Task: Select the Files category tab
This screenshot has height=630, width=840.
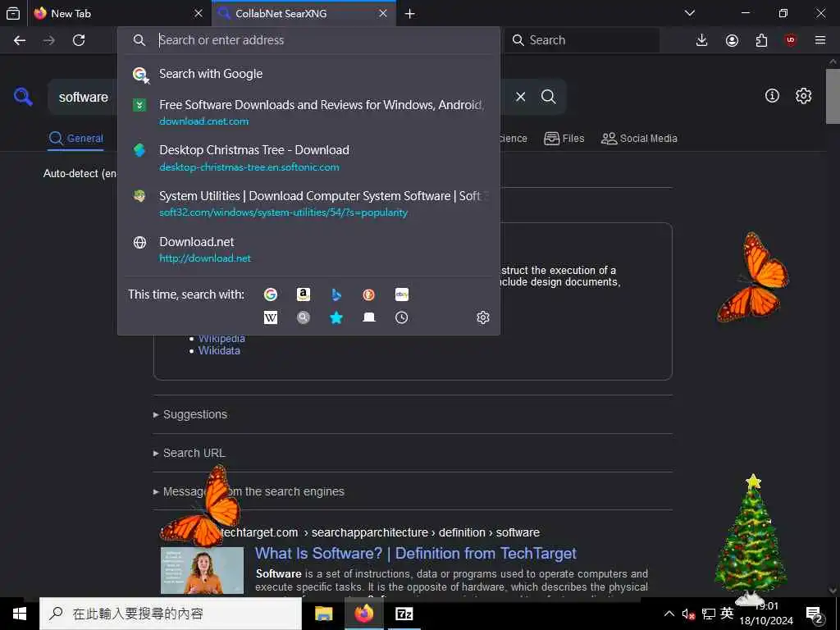Action: [x=564, y=139]
